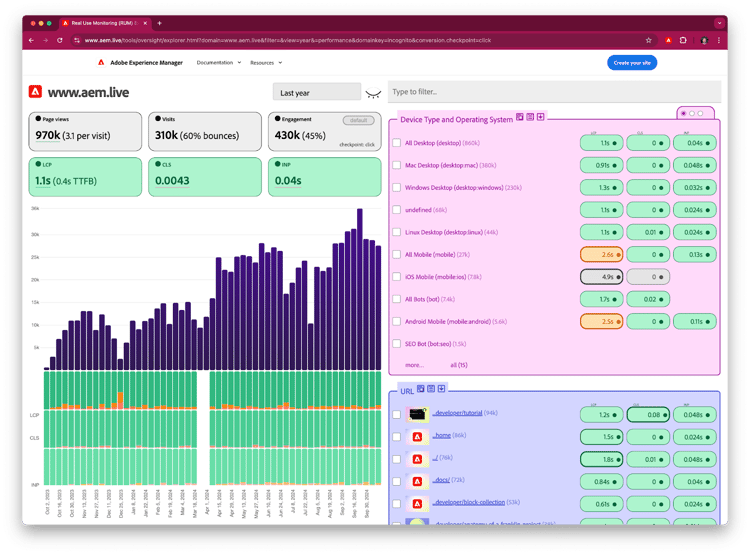Open the browser extensions puzzle icon
750x554 pixels.
point(683,40)
